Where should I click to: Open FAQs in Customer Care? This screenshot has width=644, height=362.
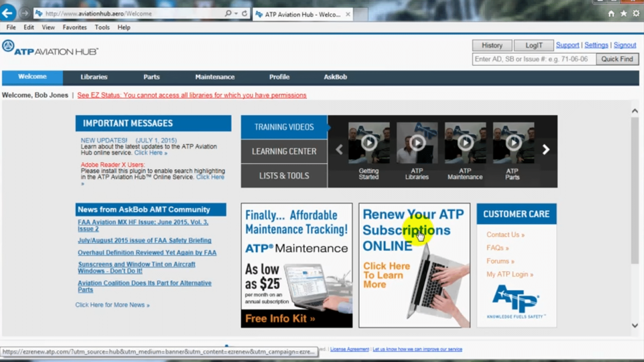coord(497,248)
